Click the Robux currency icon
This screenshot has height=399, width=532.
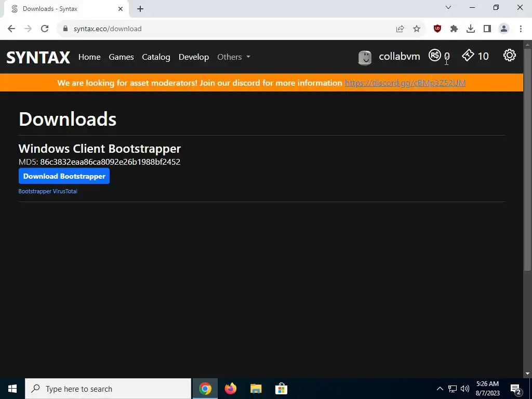coord(435,55)
